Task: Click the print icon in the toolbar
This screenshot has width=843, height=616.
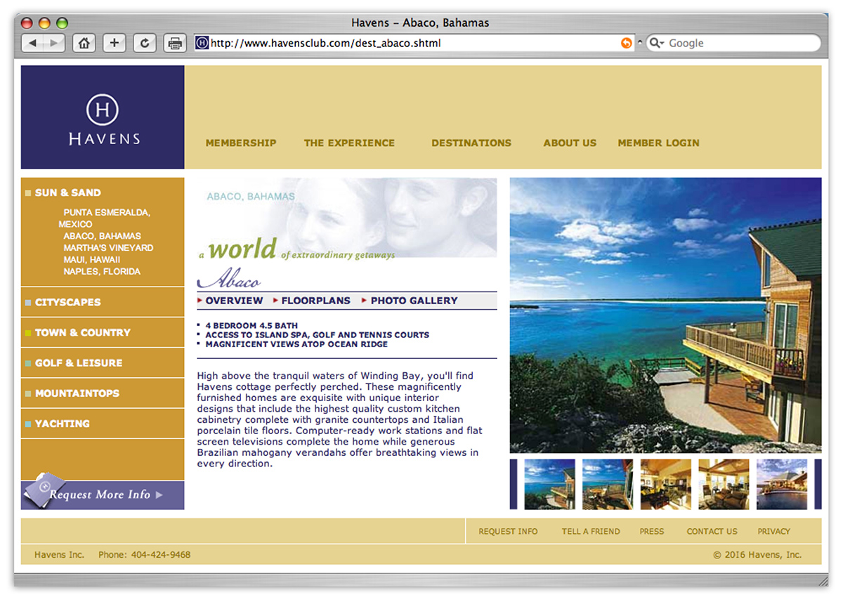Action: pos(175,44)
